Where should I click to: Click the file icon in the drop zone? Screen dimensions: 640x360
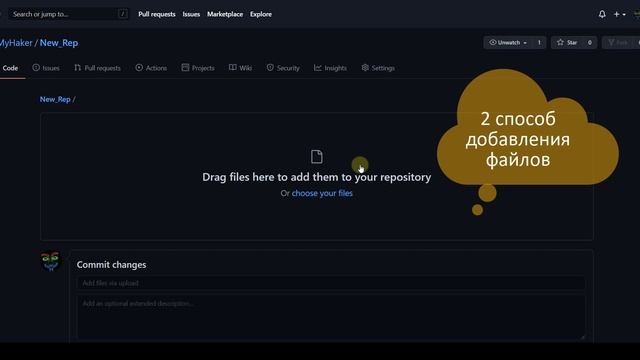[x=317, y=157]
